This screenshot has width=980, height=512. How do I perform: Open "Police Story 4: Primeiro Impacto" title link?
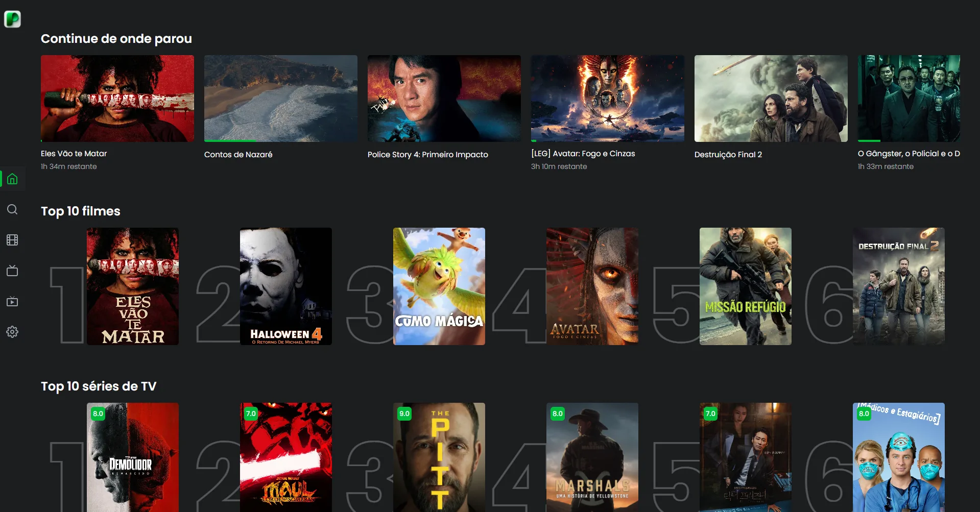tap(428, 155)
